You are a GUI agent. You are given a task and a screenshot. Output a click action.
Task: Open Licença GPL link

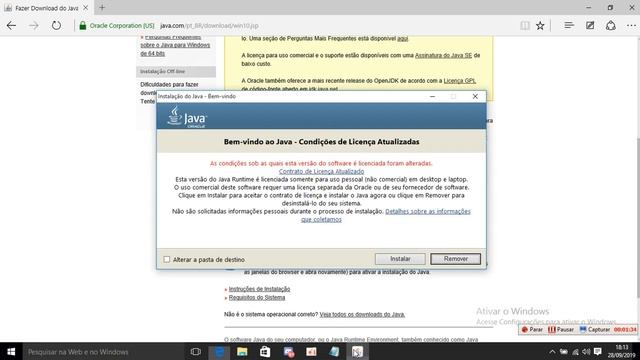(460, 81)
